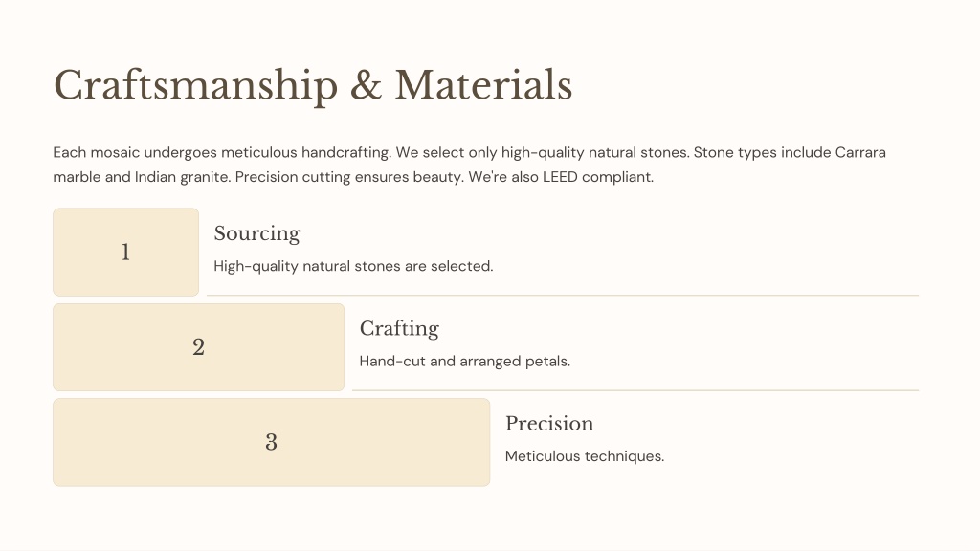
Task: Click the intro paragraph about mosaic handcrafting
Action: (469, 165)
